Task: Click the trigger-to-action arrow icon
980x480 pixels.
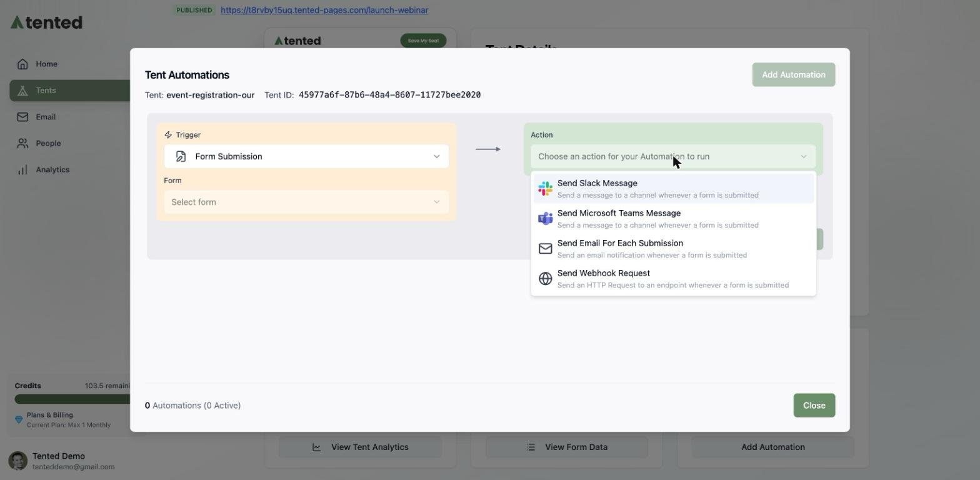Action: [487, 149]
